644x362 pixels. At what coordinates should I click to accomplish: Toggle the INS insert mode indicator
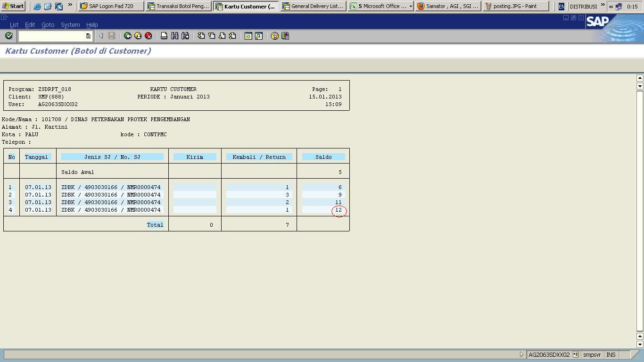[x=611, y=354]
